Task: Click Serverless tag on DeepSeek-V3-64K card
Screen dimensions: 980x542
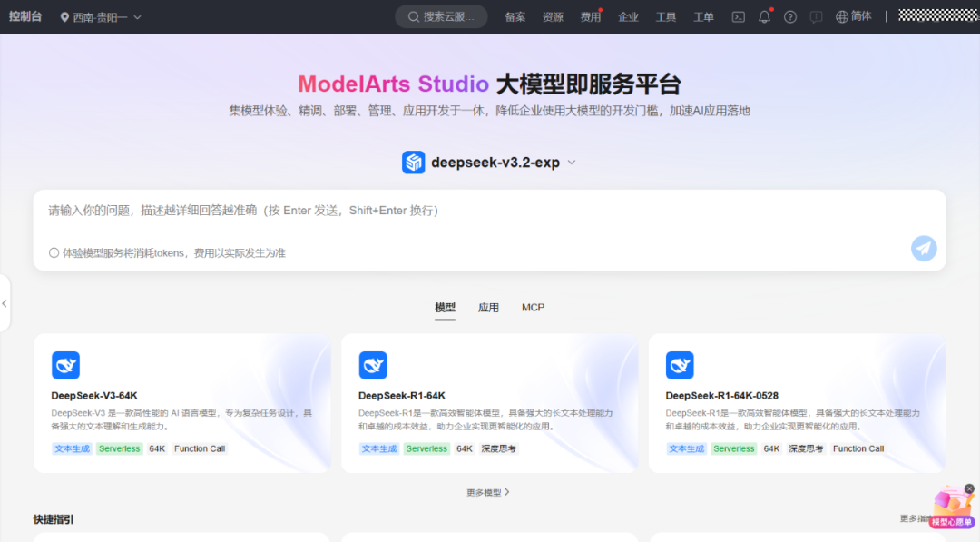Action: 120,448
